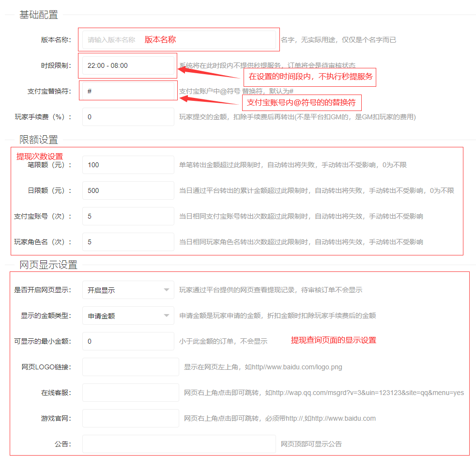Image resolution: width=476 pixels, height=459 pixels.
Task: Click the 支付宝账号 times field
Action: (x=128, y=216)
